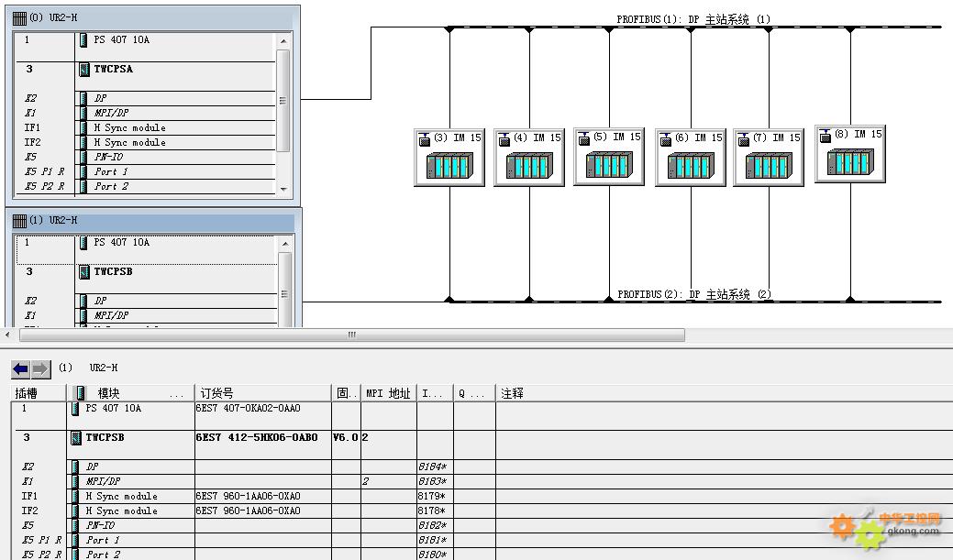Click the 6ES7 960-1AA06-0XA0 cell in IF1 row
This screenshot has height=560, width=953.
[248, 496]
